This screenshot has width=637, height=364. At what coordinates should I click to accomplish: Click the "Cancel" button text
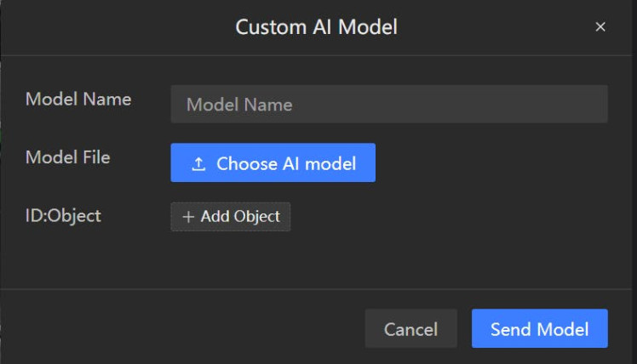click(410, 328)
